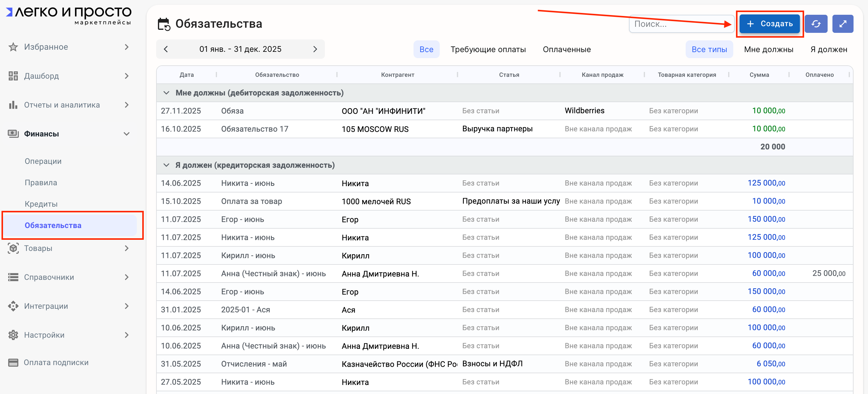The image size is (868, 394).
Task: Click the refresh icon button
Action: click(816, 24)
